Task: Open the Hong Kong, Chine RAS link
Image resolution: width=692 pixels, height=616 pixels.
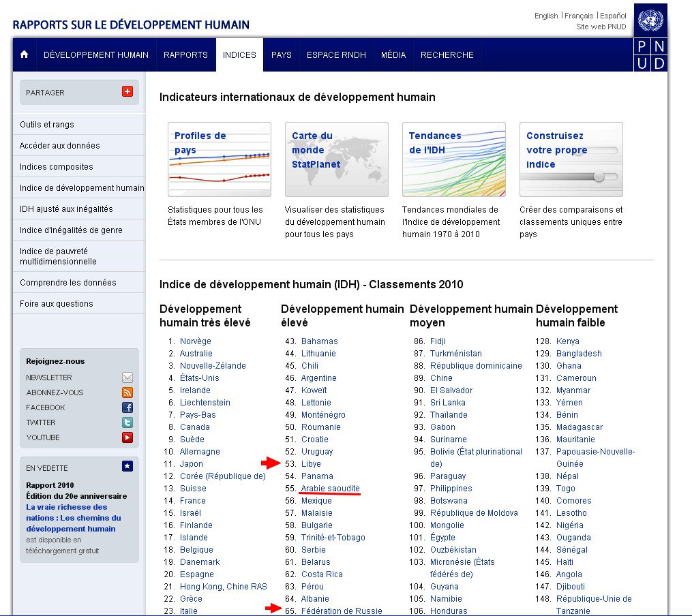Action: [x=224, y=587]
